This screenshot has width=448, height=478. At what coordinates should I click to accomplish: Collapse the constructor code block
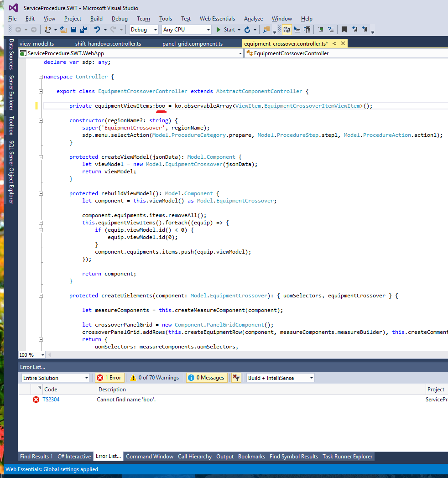pos(41,121)
